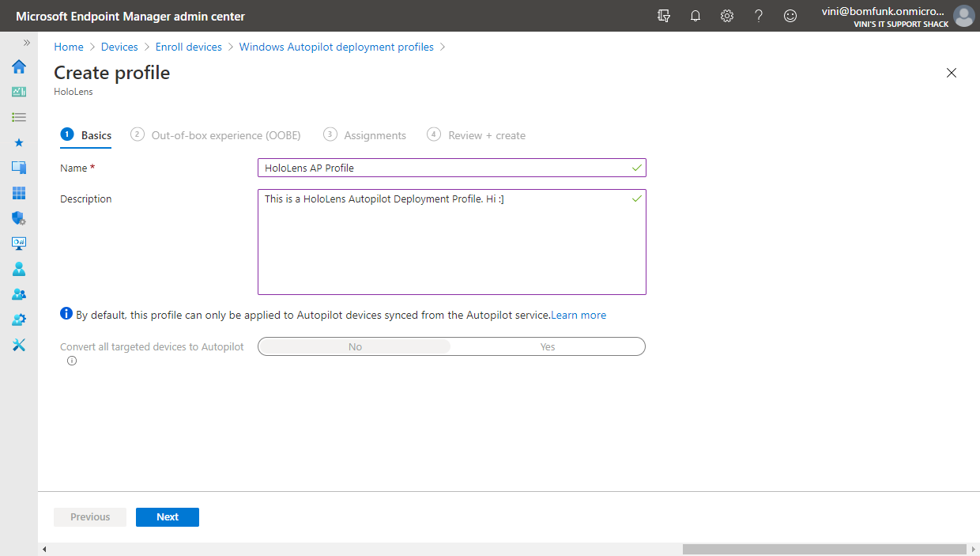This screenshot has height=556, width=980.
Task: Click info icon below Convert all targeted devices
Action: [x=72, y=361]
